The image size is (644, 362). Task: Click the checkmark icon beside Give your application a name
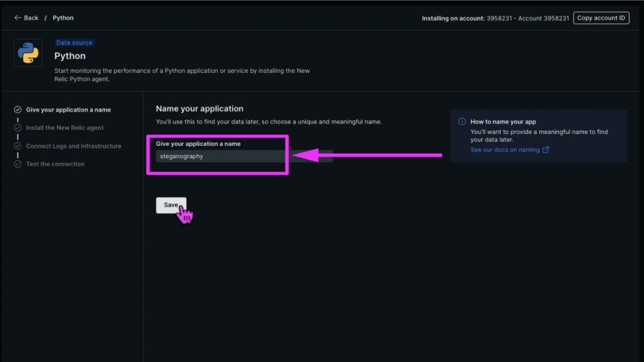click(18, 109)
